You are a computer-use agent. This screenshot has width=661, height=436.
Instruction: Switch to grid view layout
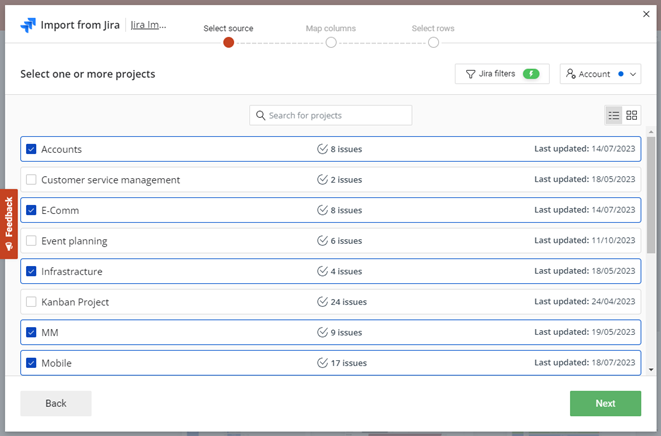point(631,115)
